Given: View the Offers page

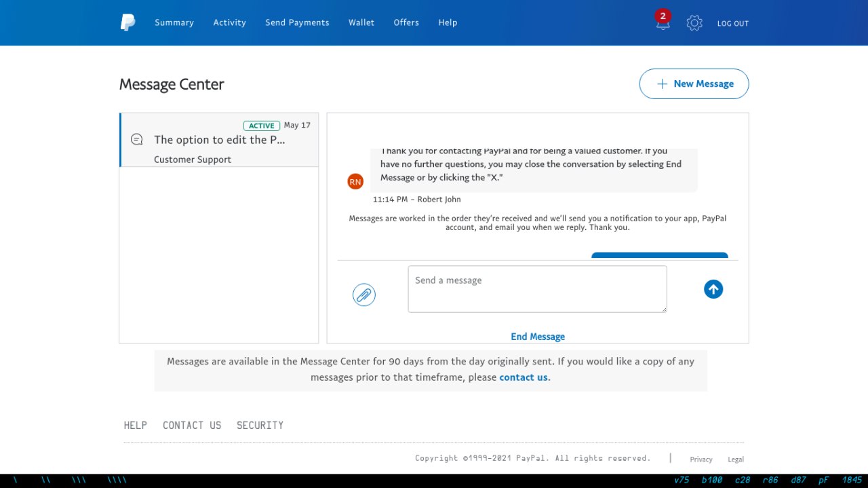Looking at the screenshot, I should [x=406, y=22].
